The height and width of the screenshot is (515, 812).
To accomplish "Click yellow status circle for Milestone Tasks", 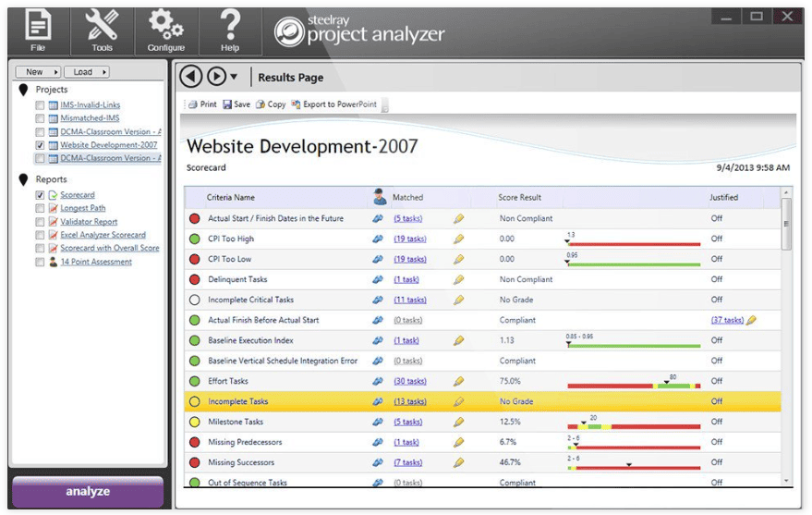I will 195,422.
